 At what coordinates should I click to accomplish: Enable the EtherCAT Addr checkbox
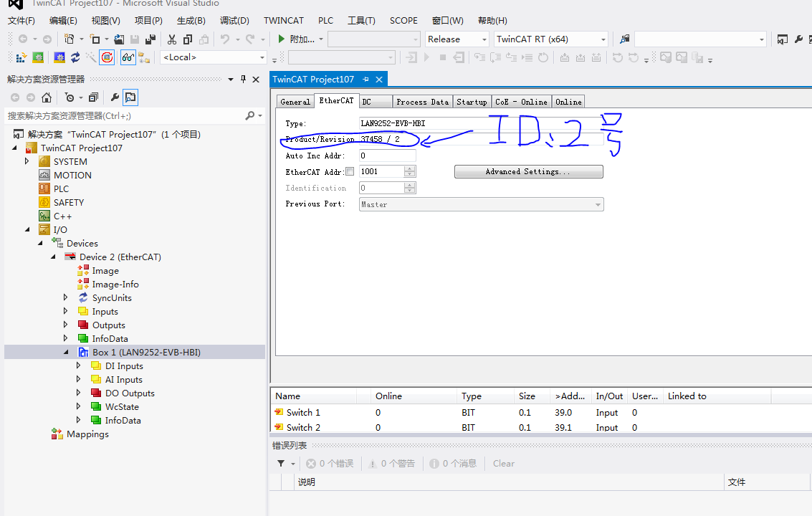350,171
